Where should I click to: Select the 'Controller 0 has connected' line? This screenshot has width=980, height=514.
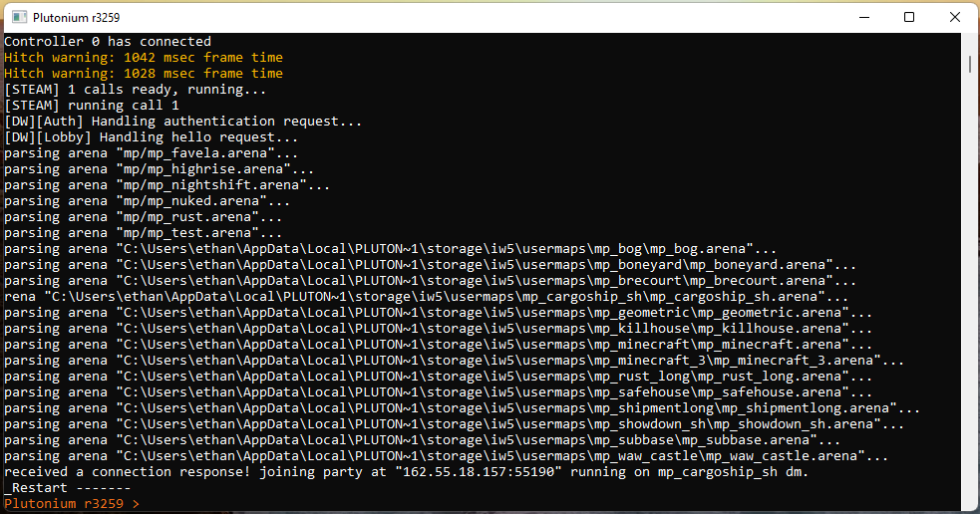(108, 41)
